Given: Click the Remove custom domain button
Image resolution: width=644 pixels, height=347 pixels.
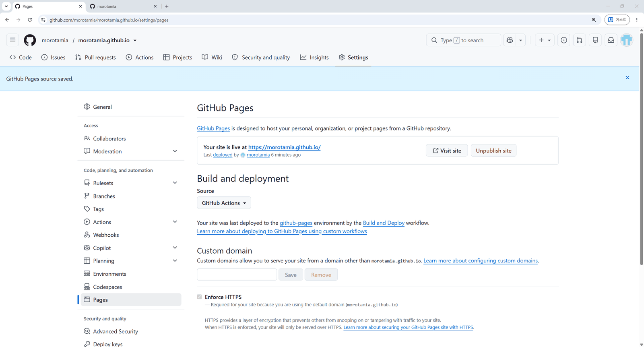Looking at the screenshot, I should click(x=321, y=275).
